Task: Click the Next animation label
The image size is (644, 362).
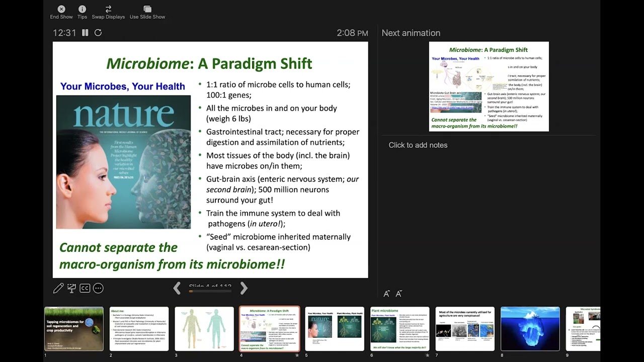Action: (411, 33)
